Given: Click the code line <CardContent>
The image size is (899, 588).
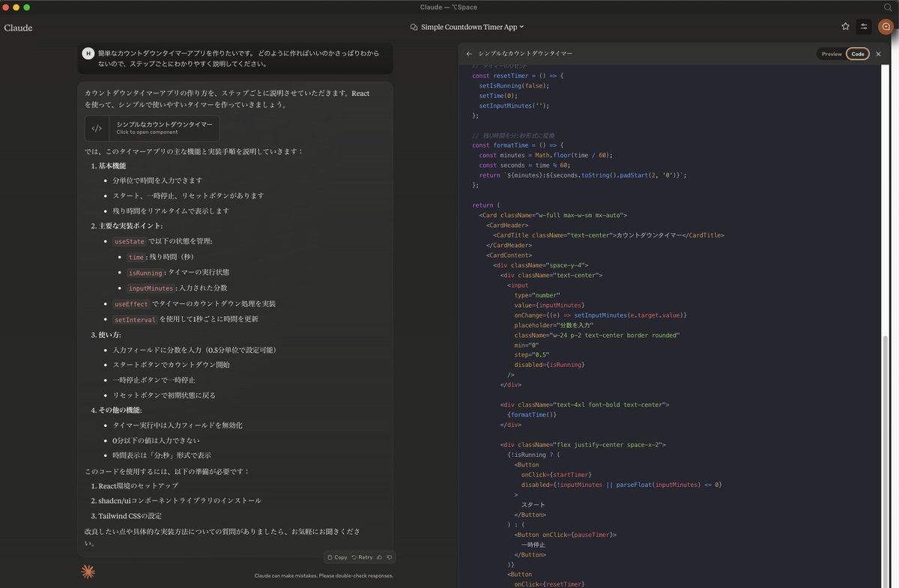Looking at the screenshot, I should point(509,255).
